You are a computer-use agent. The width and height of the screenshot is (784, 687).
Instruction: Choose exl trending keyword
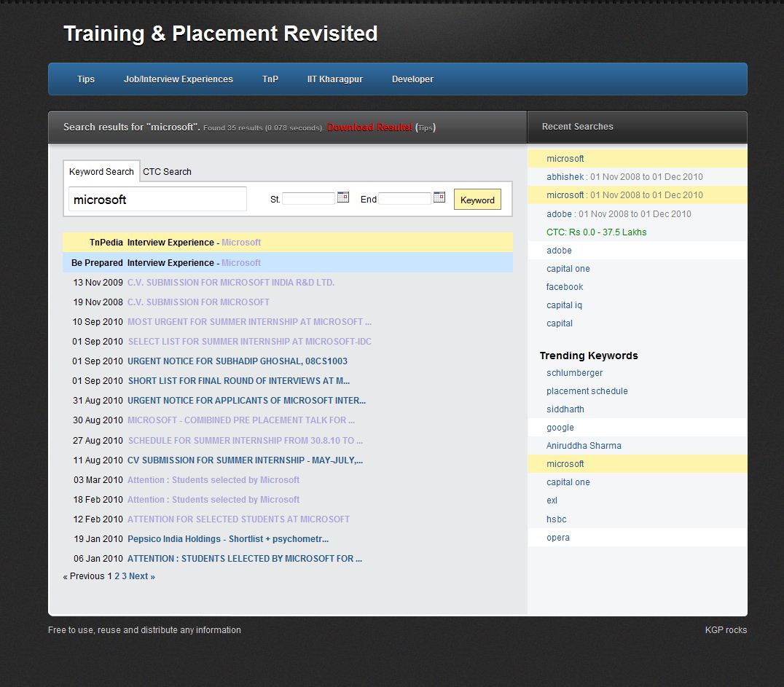coord(552,500)
